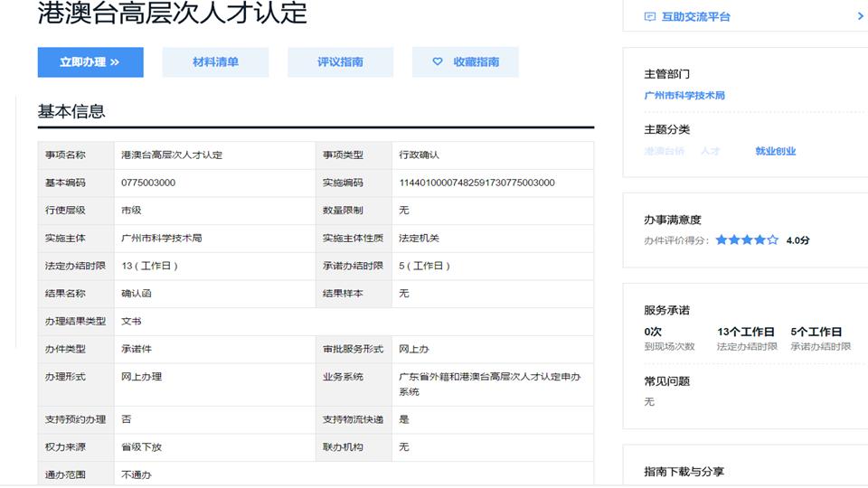Open the 互助交流平台 link
The image size is (868, 488).
pos(695,16)
